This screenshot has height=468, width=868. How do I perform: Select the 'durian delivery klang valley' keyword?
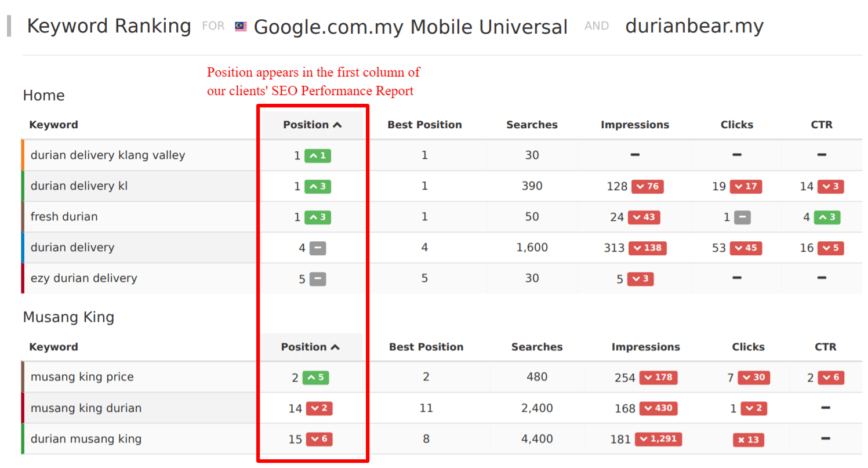click(108, 155)
